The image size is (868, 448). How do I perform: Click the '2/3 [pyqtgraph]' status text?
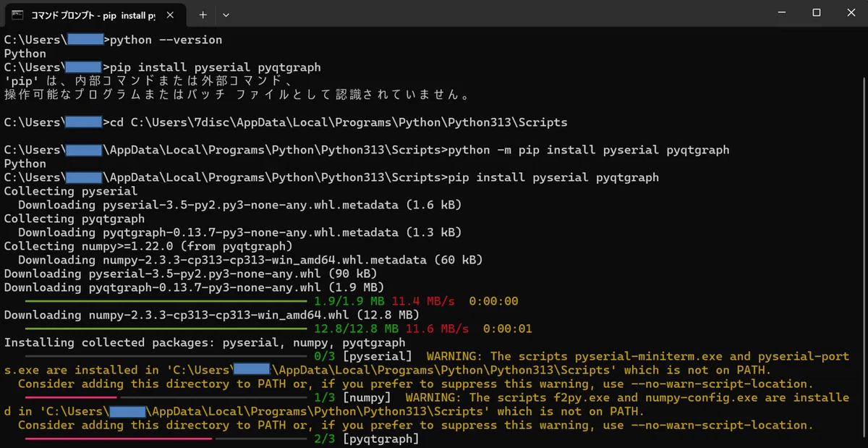(x=367, y=439)
